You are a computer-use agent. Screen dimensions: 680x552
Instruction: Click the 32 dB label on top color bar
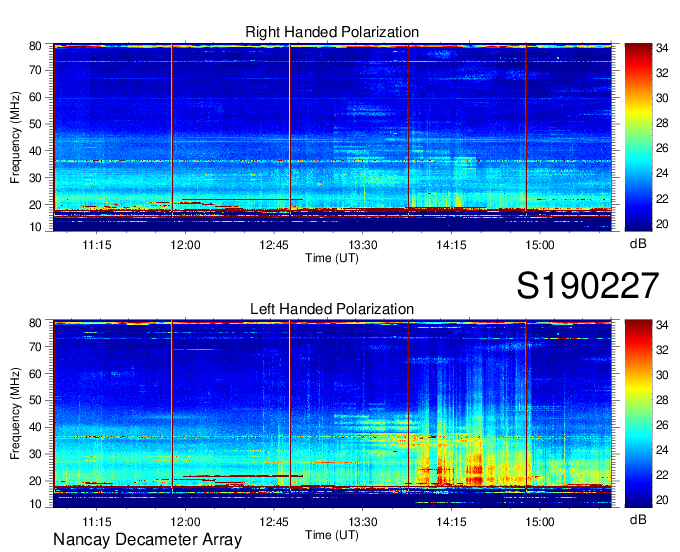tap(662, 73)
